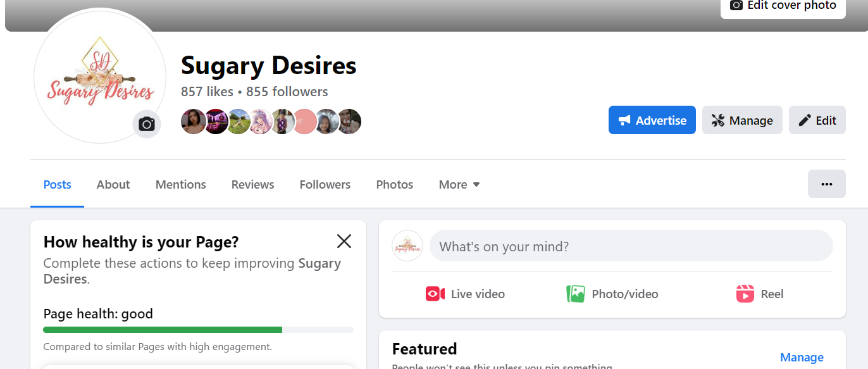Close the Page health panel
The image size is (868, 369).
[344, 241]
